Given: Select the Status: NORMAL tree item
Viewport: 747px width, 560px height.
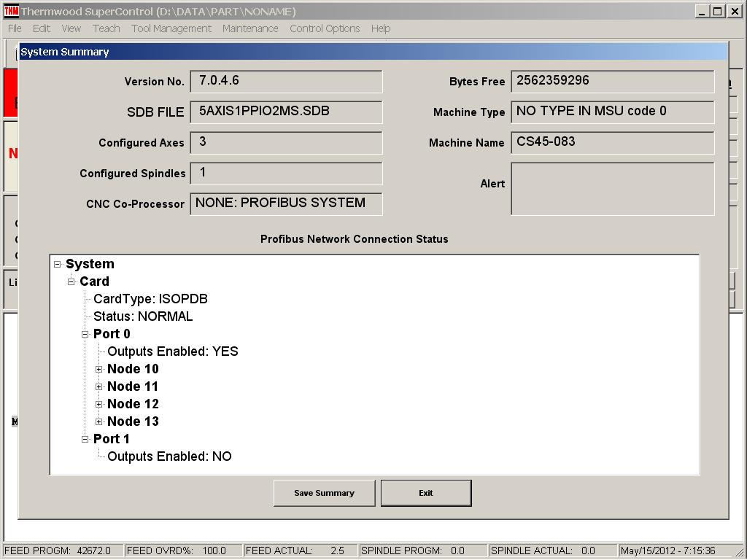Looking at the screenshot, I should [143, 316].
